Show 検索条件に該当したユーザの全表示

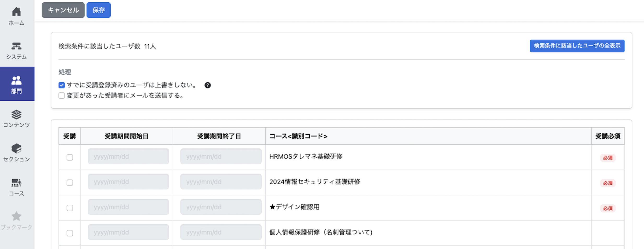click(x=577, y=46)
